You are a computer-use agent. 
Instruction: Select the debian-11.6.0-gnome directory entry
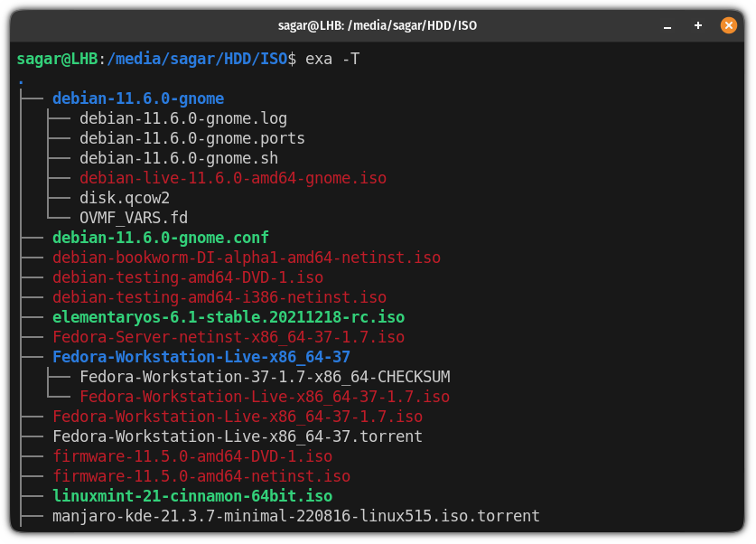[x=138, y=98]
